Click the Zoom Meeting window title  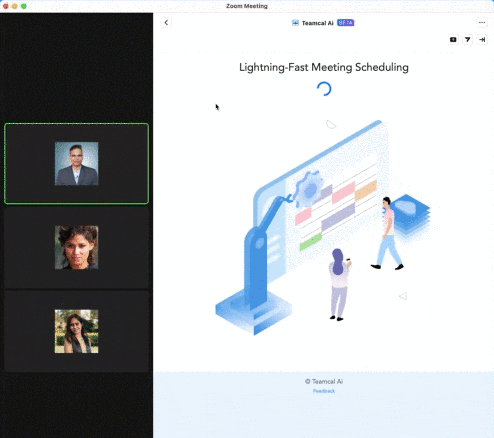(x=247, y=6)
